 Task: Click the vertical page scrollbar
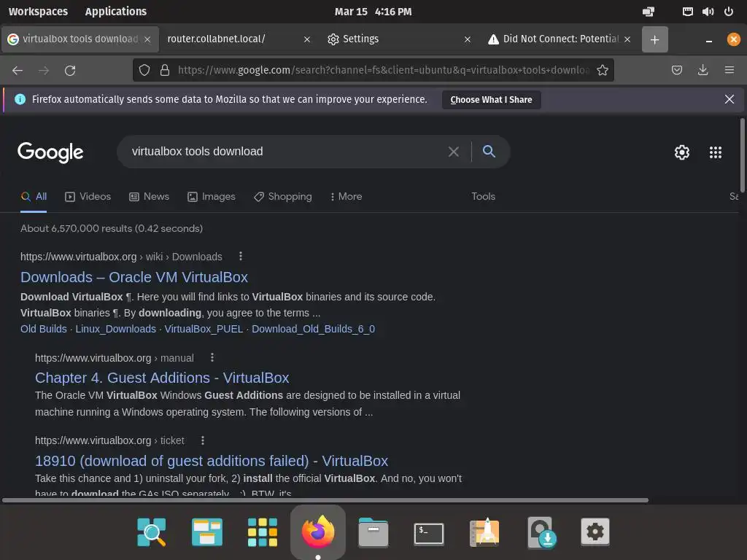point(742,155)
